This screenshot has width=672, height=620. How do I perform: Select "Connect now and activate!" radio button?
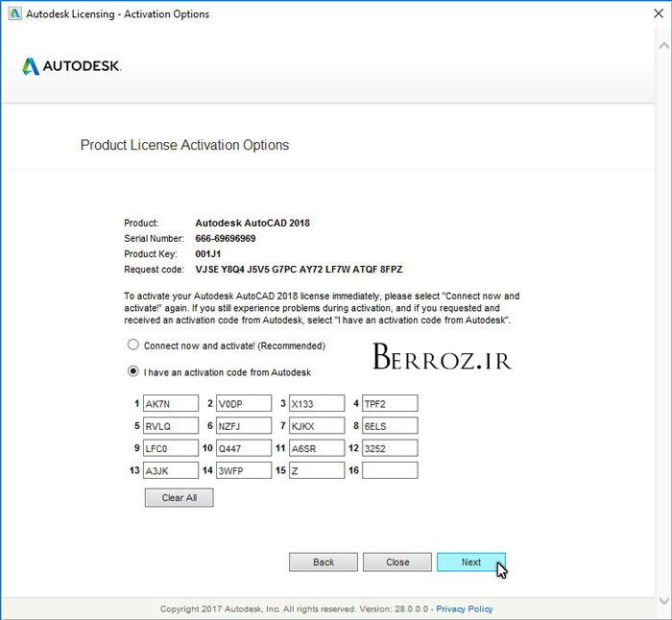(x=133, y=345)
